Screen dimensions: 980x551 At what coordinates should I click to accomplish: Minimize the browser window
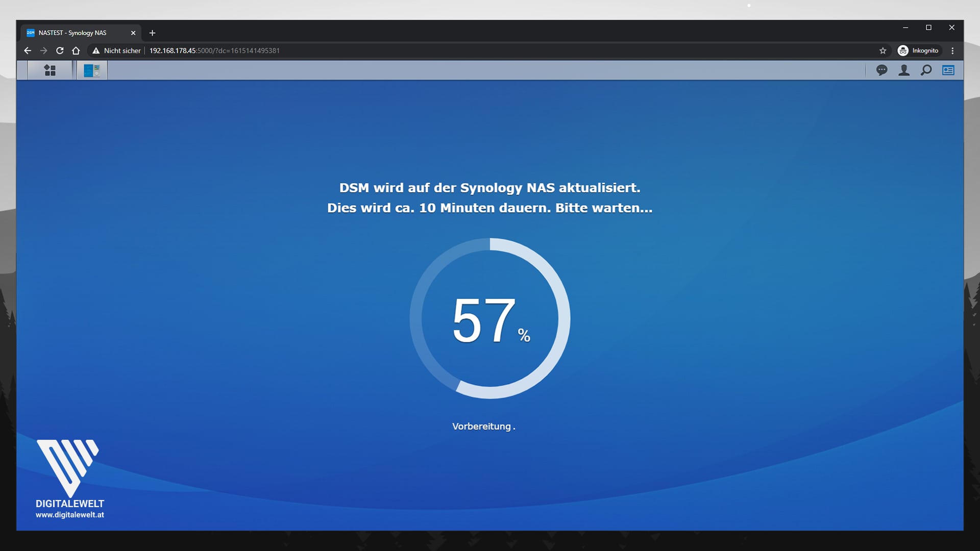(x=905, y=28)
